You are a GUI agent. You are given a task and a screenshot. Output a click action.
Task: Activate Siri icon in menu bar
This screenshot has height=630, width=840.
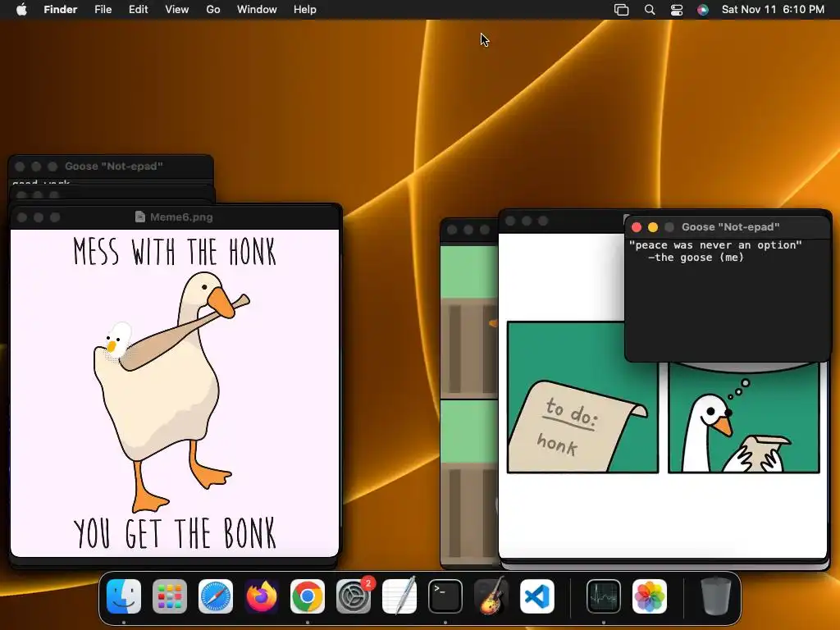[x=703, y=10]
